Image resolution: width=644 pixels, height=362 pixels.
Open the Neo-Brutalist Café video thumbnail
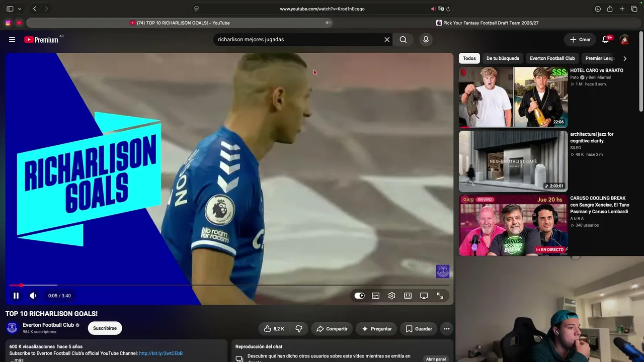click(x=513, y=161)
